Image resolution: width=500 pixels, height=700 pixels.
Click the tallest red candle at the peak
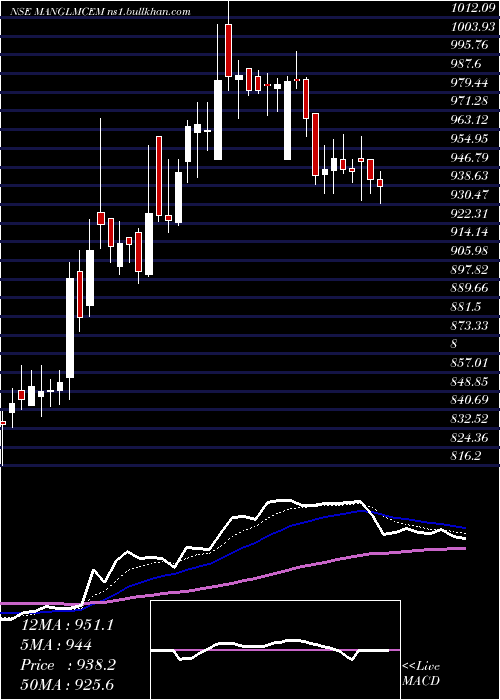229,50
